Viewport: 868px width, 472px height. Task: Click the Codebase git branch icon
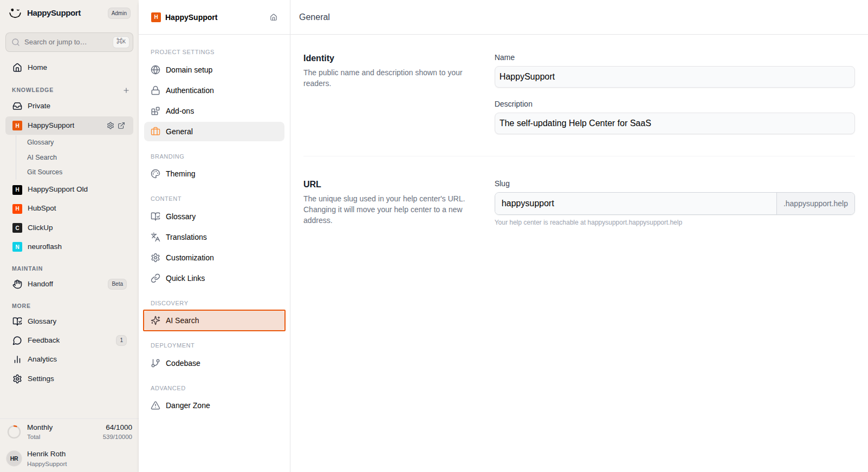pos(156,363)
